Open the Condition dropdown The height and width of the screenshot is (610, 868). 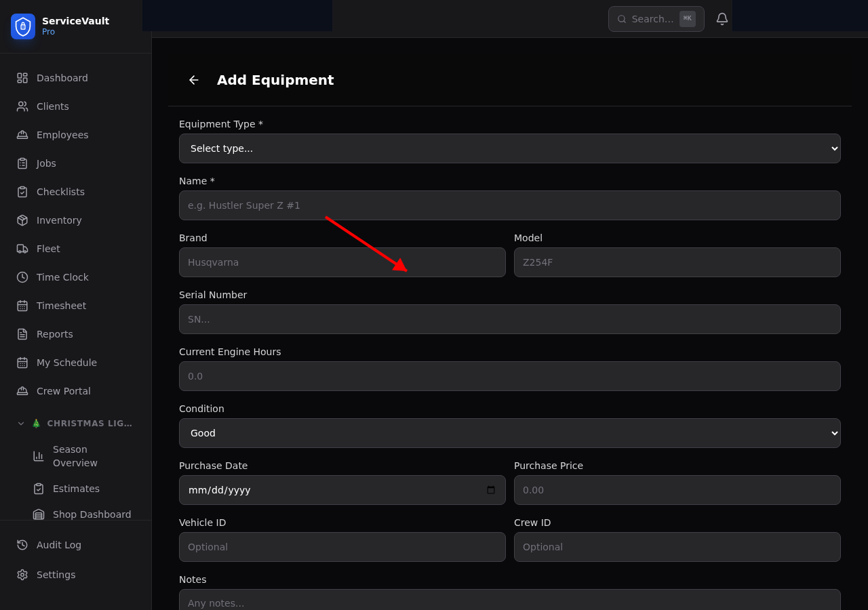tap(509, 433)
